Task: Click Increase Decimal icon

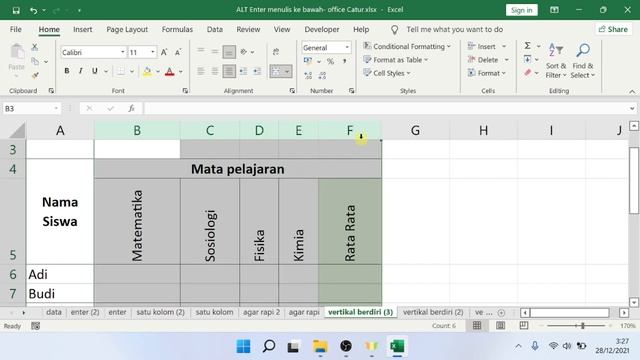Action: coord(308,75)
